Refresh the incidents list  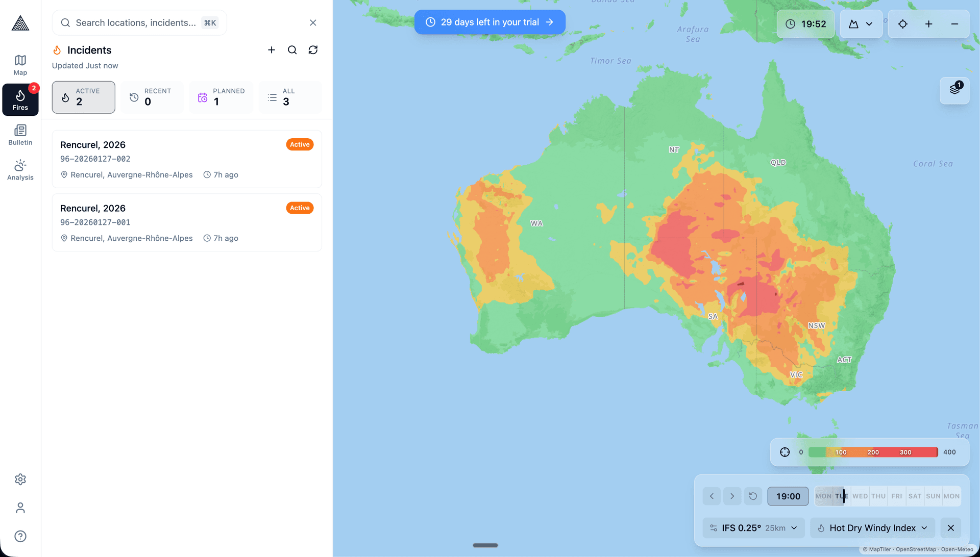313,50
